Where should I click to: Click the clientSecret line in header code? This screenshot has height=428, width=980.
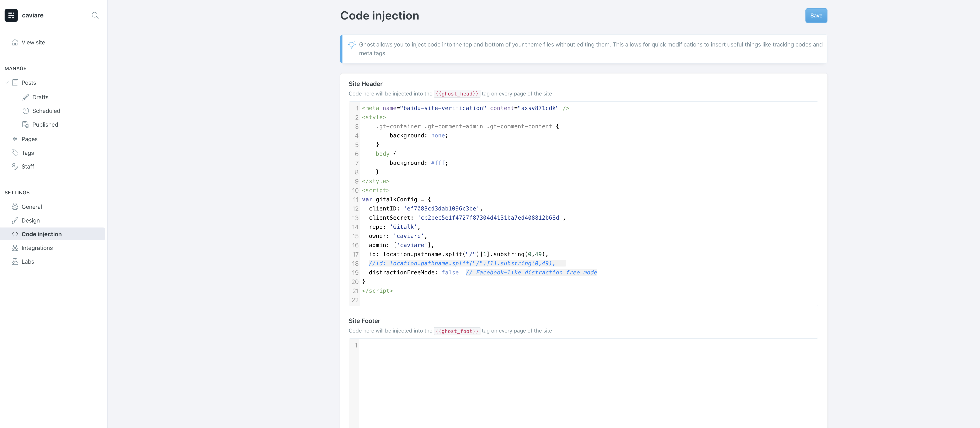pyautogui.click(x=467, y=217)
